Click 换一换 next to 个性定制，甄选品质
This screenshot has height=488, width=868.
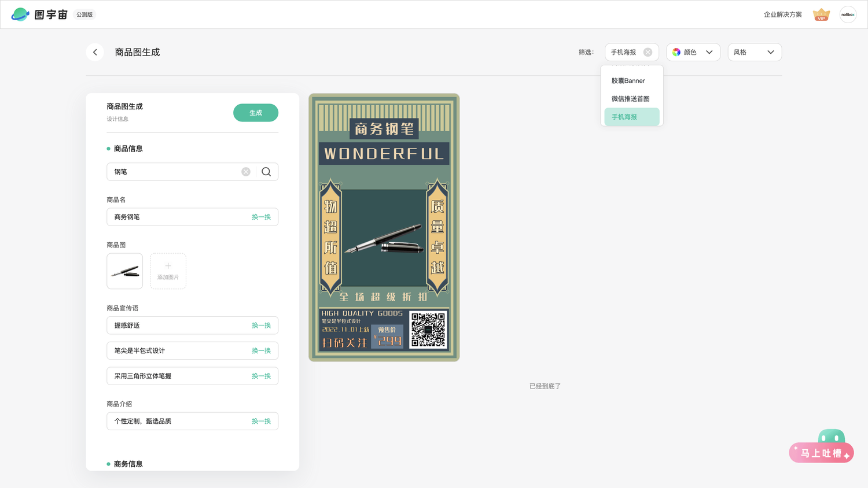click(261, 421)
